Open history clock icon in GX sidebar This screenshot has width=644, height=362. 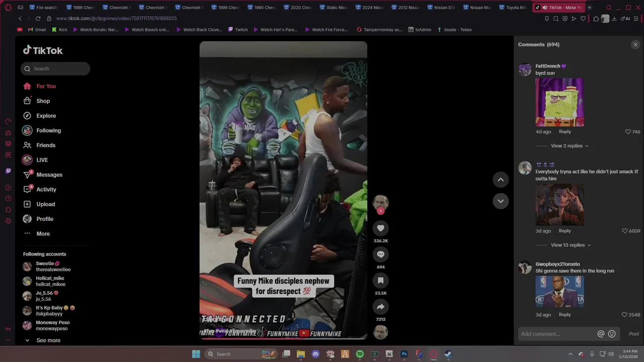pyautogui.click(x=8, y=199)
